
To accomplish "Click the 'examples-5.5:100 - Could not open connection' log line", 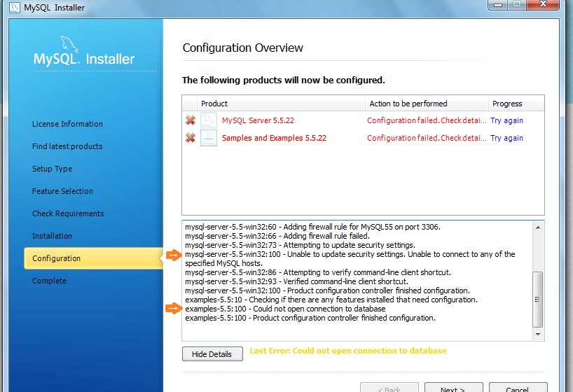I will coord(285,309).
